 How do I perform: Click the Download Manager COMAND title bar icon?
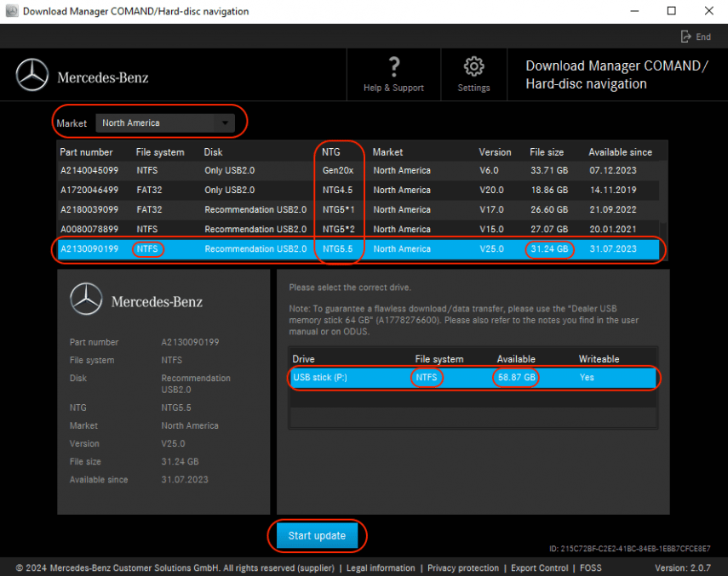tap(12, 11)
